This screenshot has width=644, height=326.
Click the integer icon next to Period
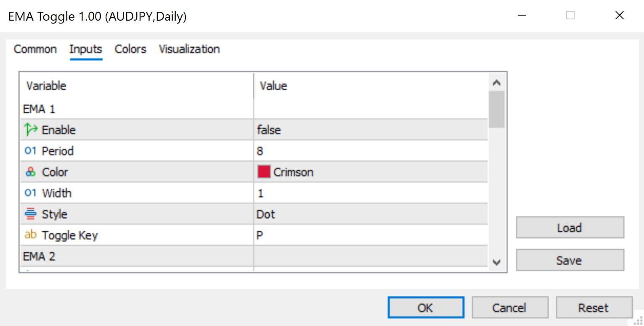31,151
